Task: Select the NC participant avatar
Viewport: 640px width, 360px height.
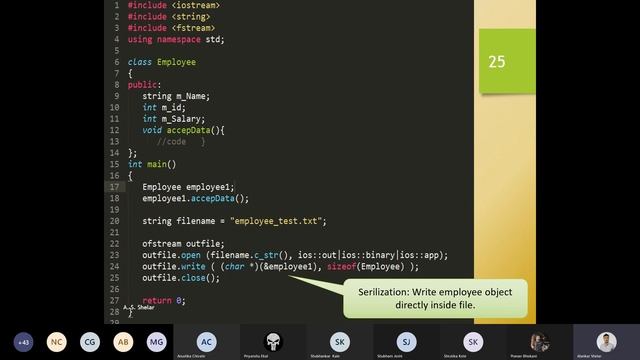Action: coord(56,342)
